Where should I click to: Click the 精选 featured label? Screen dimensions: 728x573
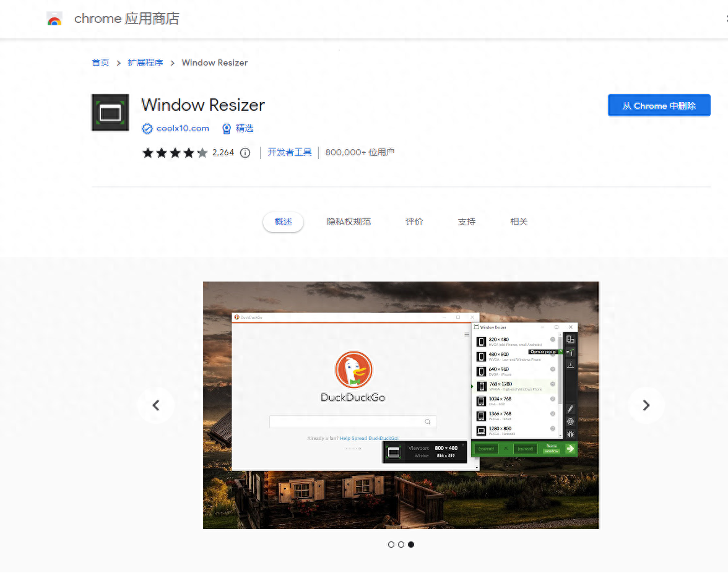point(245,129)
